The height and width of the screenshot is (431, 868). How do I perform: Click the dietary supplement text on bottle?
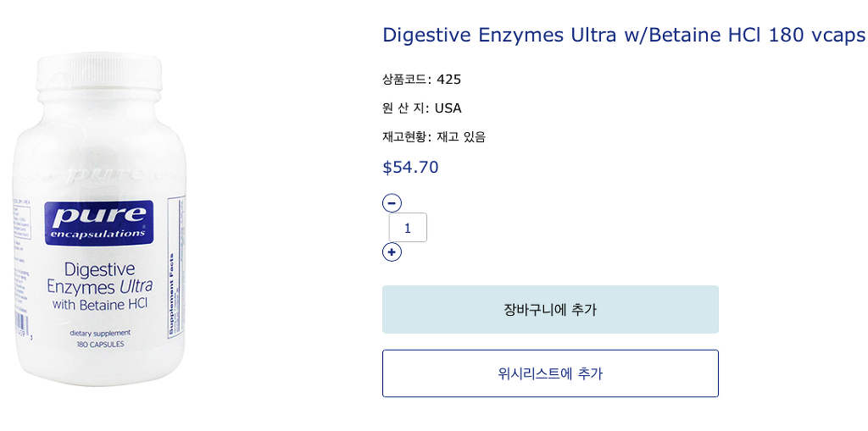[100, 334]
